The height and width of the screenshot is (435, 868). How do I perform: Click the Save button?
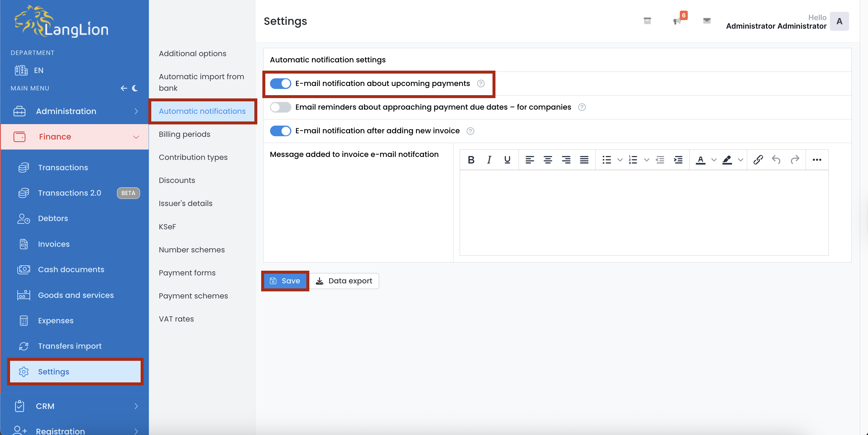point(285,281)
